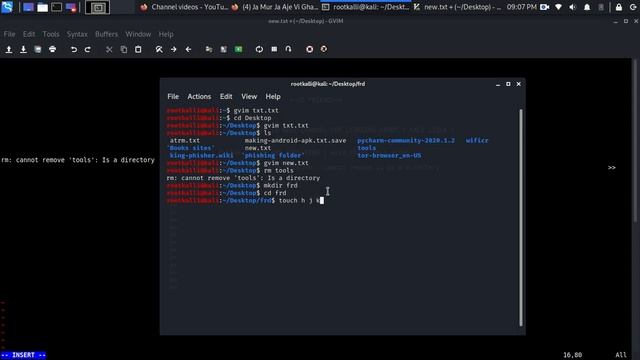This screenshot has height=360, width=640.
Task: Click the circular arrows Make icon in GVIM
Action: (259, 49)
